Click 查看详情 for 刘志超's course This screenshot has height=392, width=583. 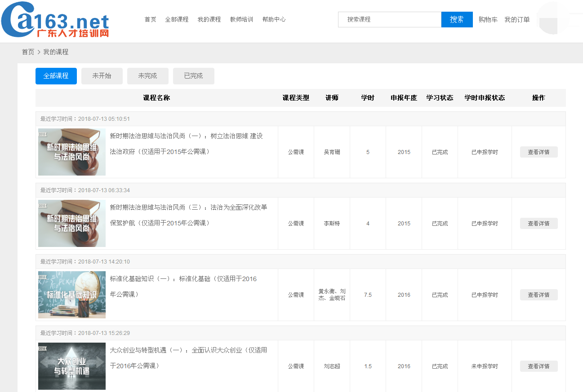click(538, 366)
